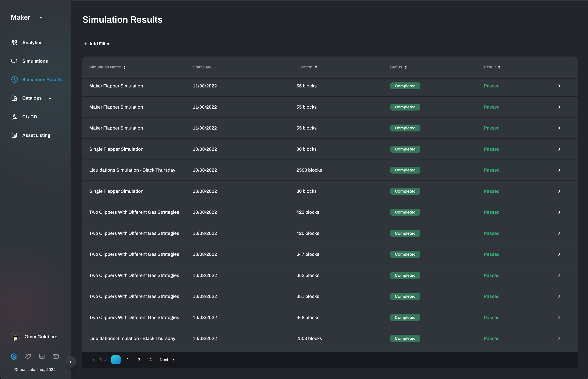Click the Simulation Results history clock icon
Image resolution: width=588 pixels, height=379 pixels.
14,80
